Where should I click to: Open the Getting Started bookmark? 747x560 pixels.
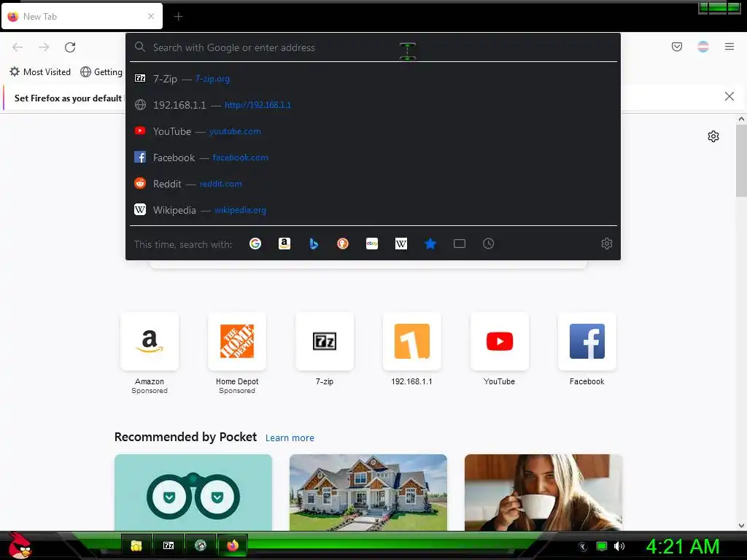tap(101, 72)
